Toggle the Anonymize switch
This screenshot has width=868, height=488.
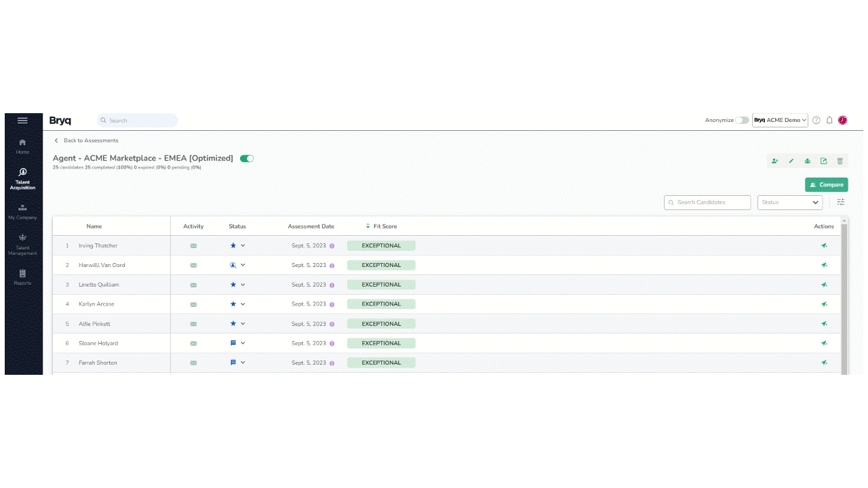coord(743,120)
